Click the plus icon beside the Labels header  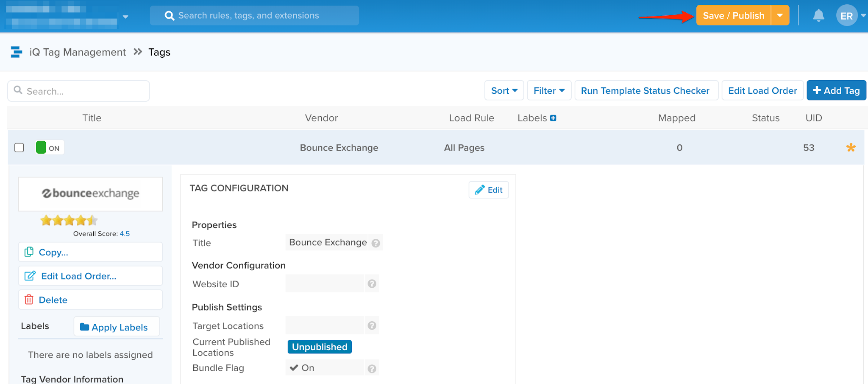(x=553, y=118)
